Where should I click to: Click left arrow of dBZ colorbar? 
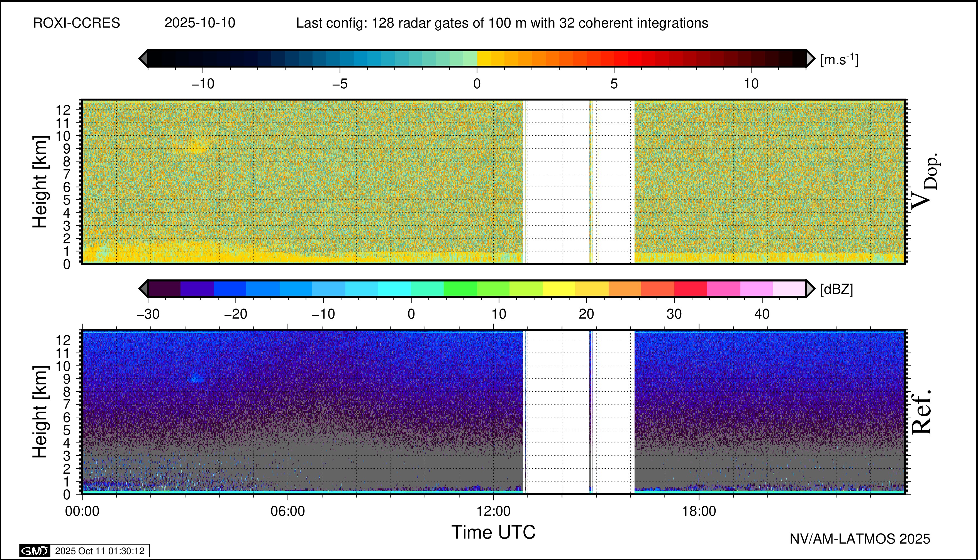[143, 288]
